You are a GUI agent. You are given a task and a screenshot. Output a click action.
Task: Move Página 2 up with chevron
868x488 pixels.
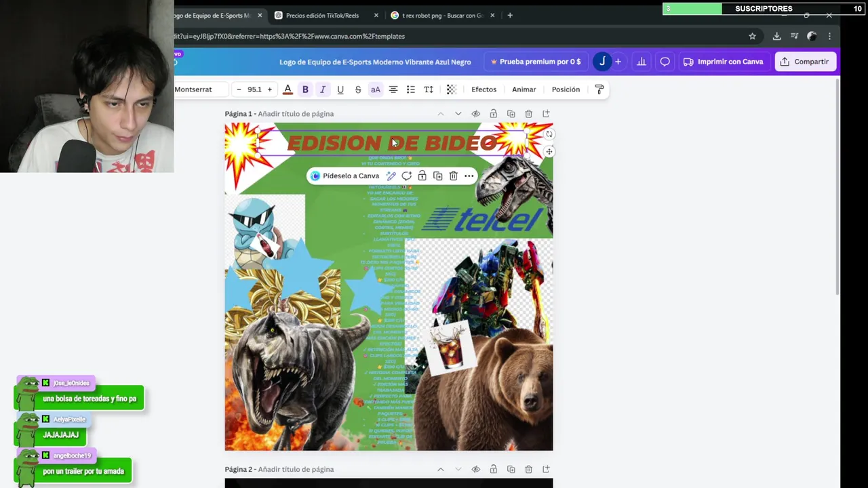tap(441, 469)
